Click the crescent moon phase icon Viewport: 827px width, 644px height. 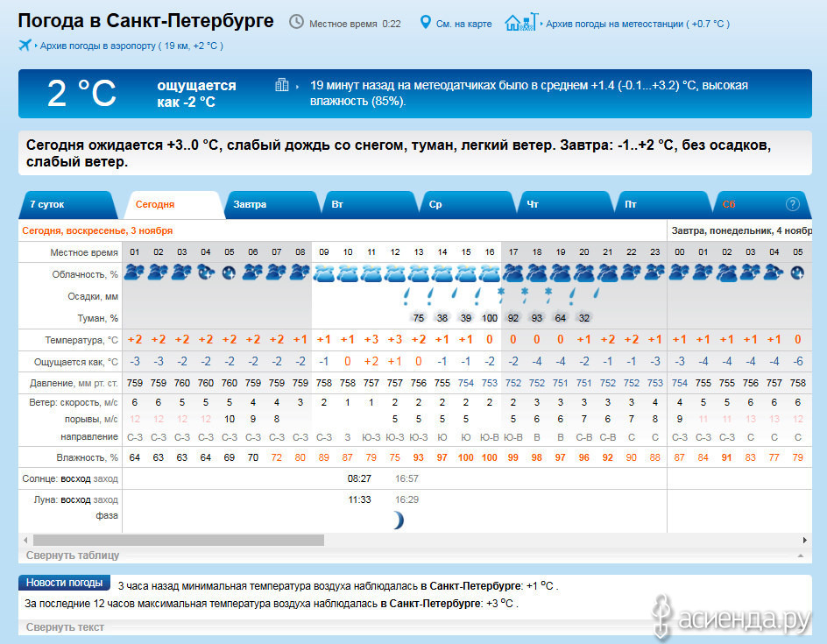(399, 520)
